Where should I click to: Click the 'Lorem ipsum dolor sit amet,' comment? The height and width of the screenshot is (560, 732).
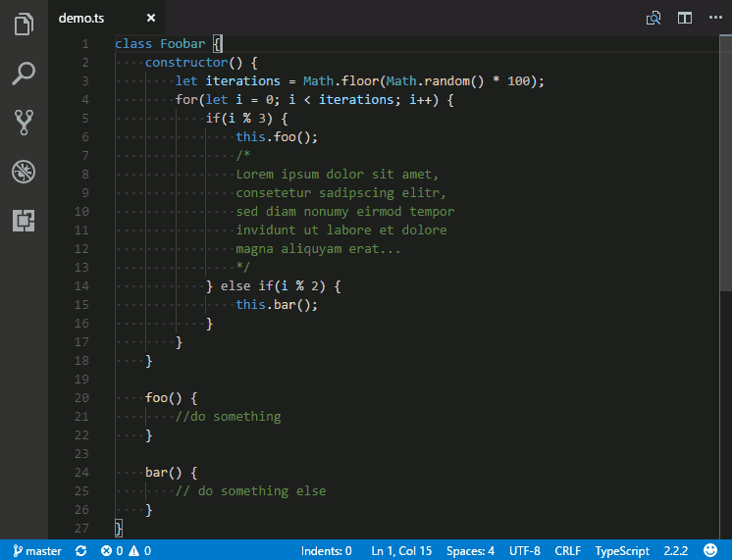(x=338, y=175)
